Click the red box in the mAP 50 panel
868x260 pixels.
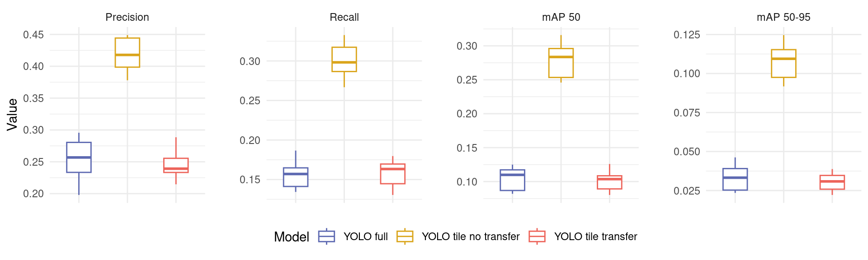pos(609,182)
